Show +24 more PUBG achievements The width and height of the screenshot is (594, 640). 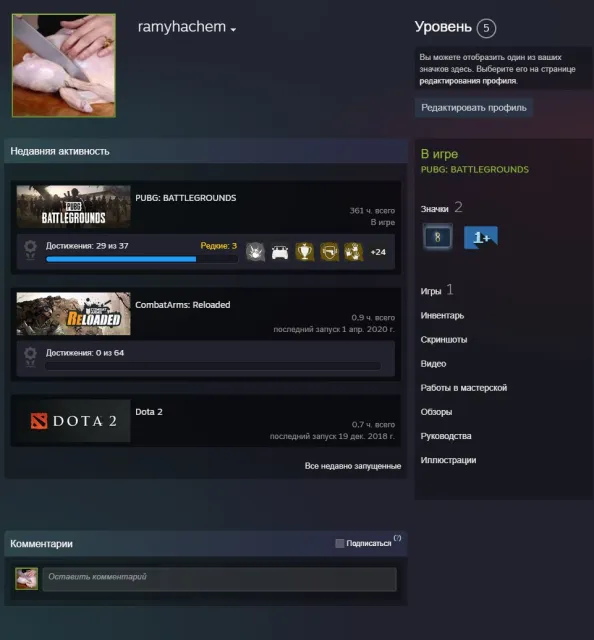point(378,252)
